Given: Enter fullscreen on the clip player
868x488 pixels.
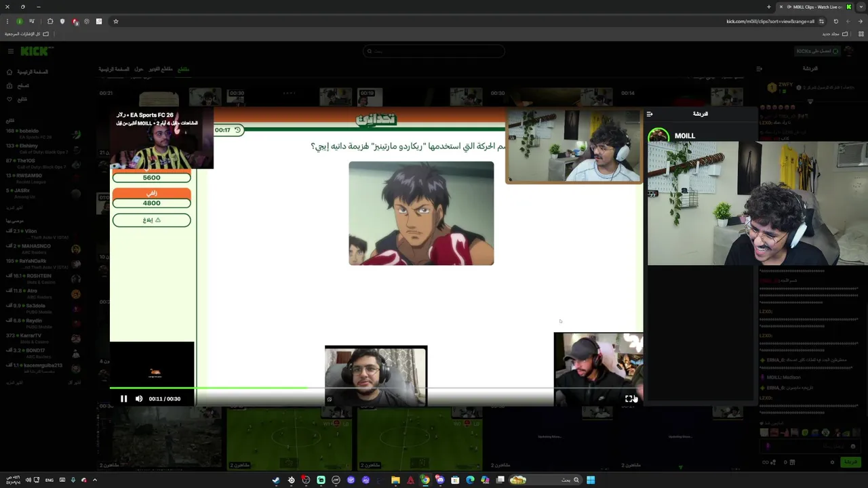Looking at the screenshot, I should tap(629, 399).
